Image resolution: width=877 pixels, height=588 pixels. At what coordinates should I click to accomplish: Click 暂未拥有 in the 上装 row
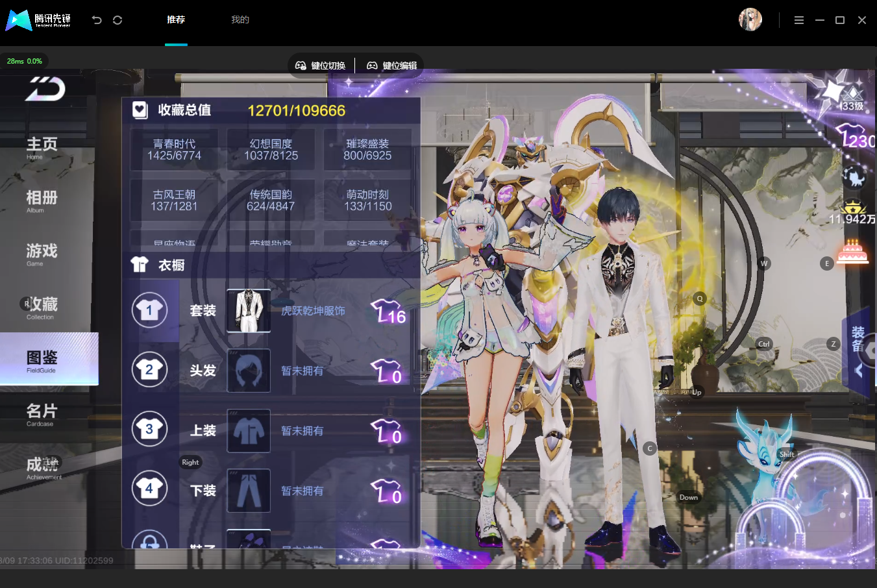[x=302, y=430]
